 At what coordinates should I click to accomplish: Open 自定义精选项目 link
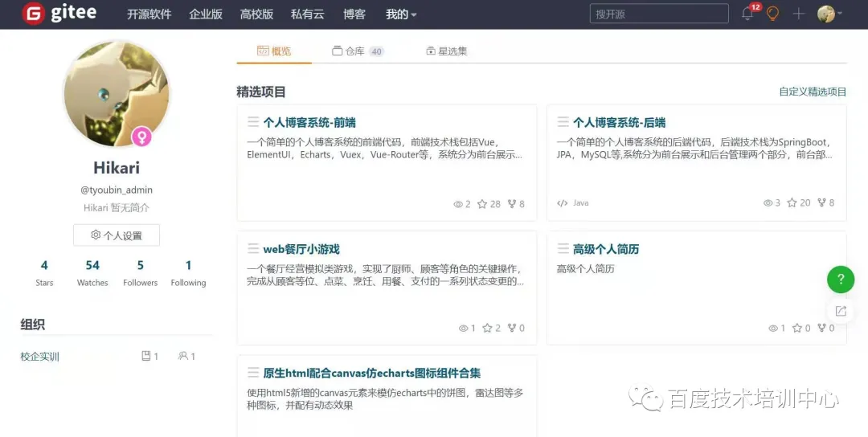[x=813, y=92]
